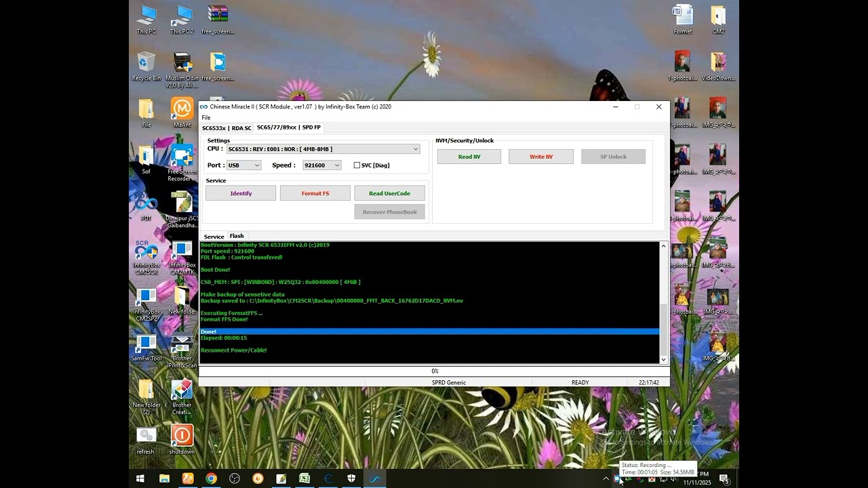
Task: Click the Reconnect Power/Cable! log line
Action: (234, 350)
